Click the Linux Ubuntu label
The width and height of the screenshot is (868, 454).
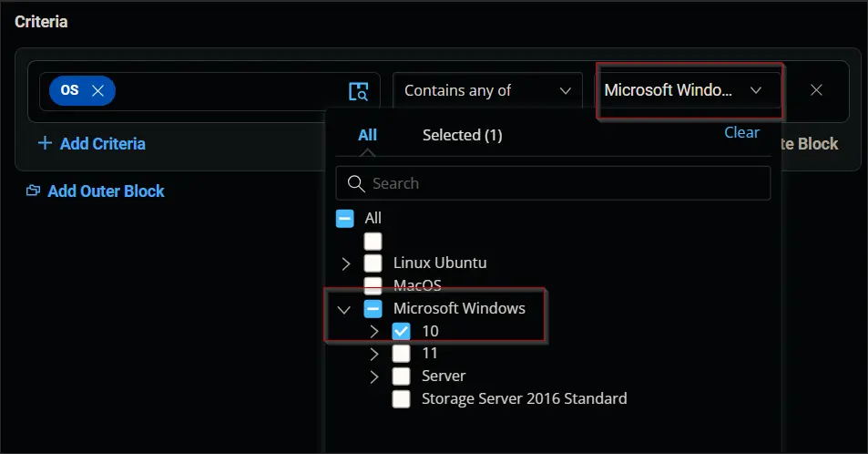click(440, 263)
